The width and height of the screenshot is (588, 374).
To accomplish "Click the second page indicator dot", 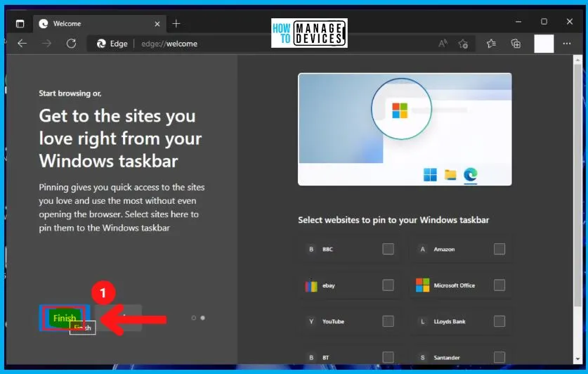I will 202,318.
